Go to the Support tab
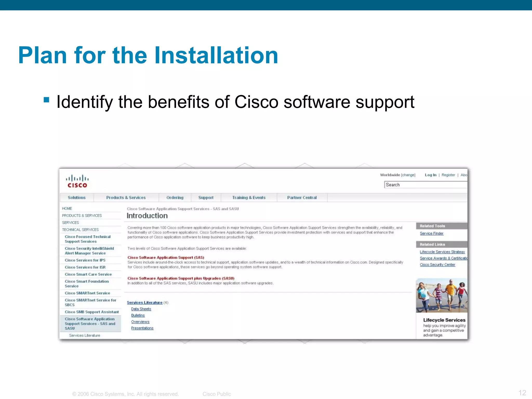 pyautogui.click(x=206, y=198)
